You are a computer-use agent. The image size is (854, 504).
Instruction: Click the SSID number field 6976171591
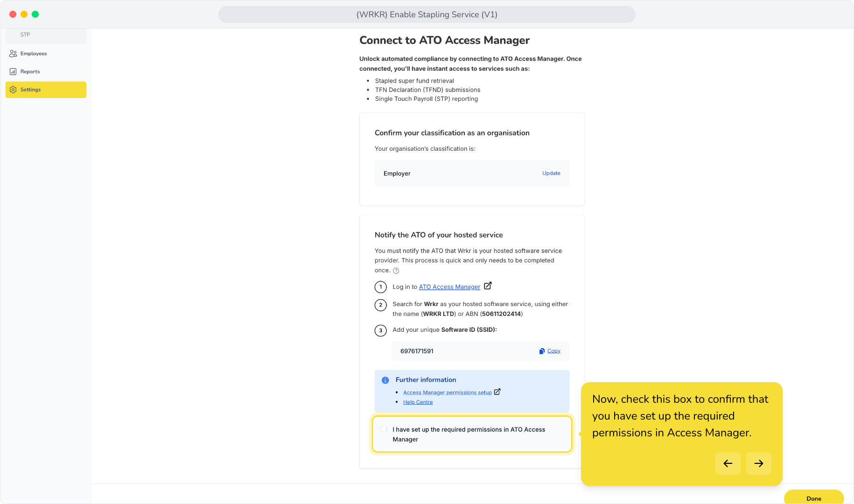click(x=480, y=351)
